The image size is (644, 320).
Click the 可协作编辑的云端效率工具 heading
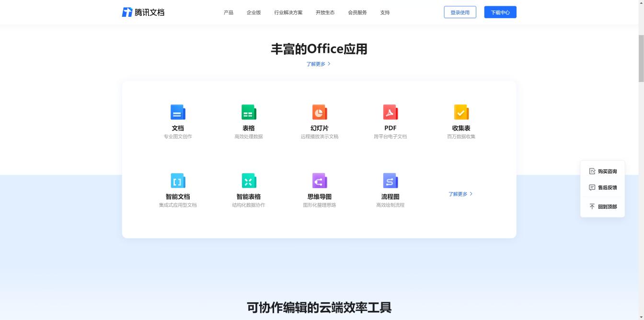point(319,307)
